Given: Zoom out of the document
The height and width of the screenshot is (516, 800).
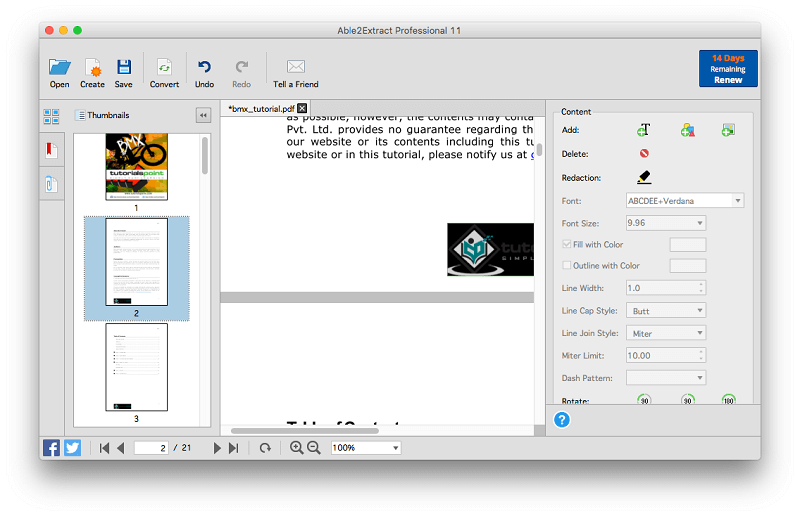Looking at the screenshot, I should click(x=314, y=448).
